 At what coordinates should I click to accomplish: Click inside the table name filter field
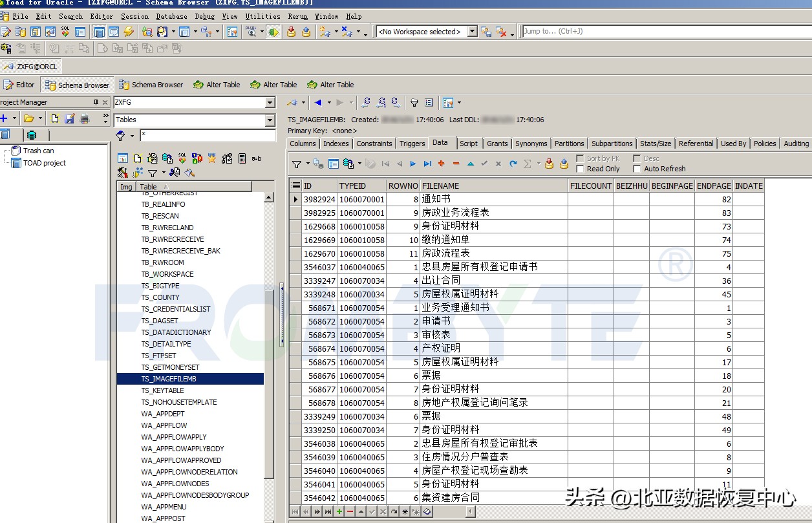point(194,135)
